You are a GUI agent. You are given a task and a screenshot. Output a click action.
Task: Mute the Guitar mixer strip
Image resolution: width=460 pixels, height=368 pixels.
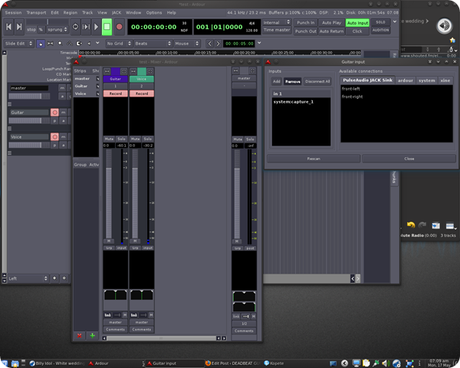point(109,139)
